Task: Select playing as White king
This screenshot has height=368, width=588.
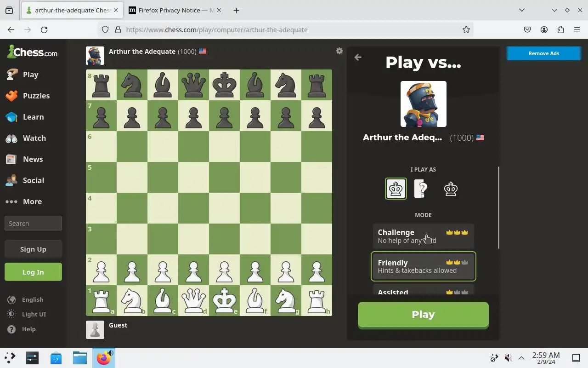Action: coord(396,189)
